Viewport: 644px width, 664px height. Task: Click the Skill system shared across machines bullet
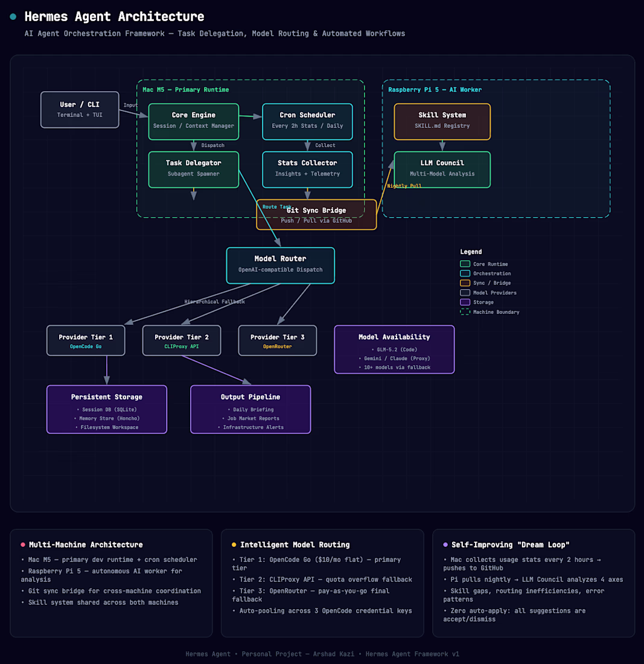[100, 602]
